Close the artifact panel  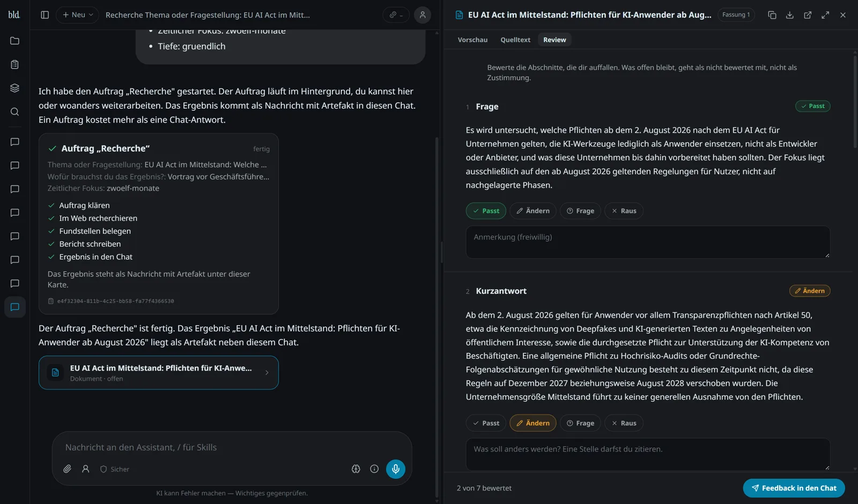pos(843,15)
